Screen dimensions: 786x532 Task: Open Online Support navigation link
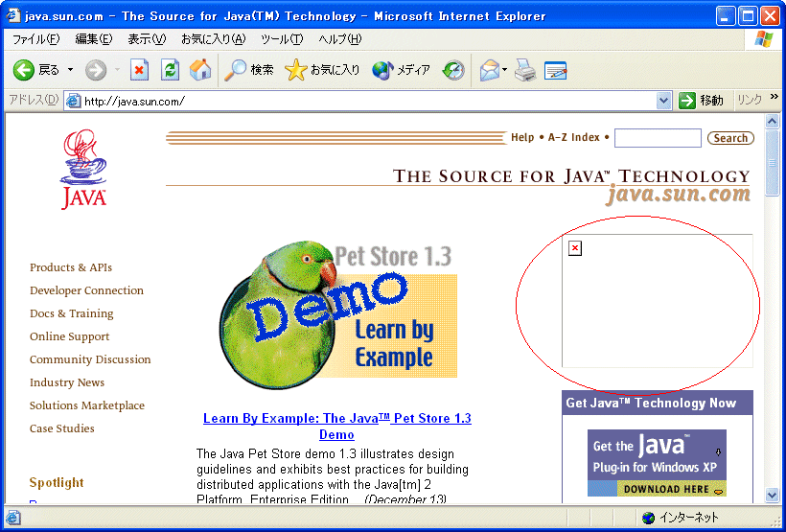point(70,337)
